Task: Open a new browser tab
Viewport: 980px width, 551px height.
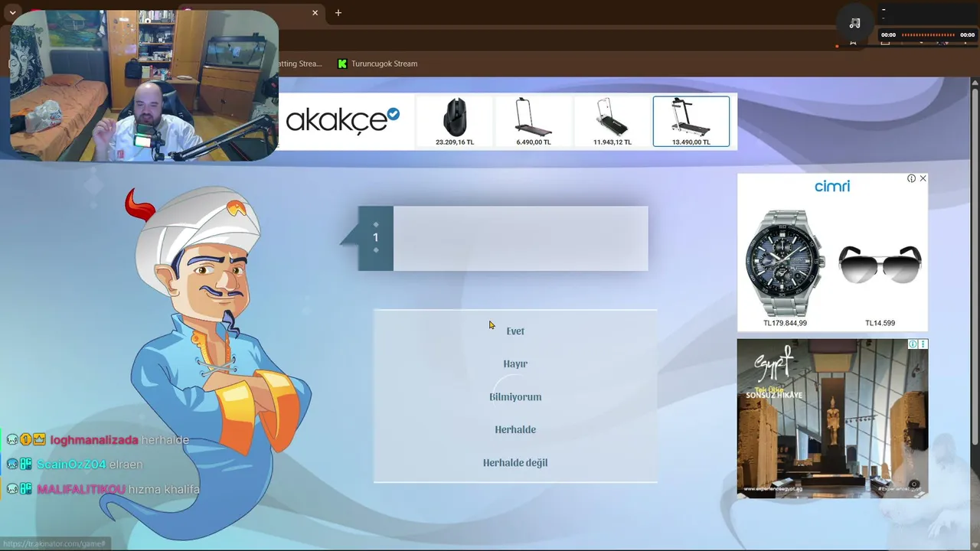Action: pos(338,13)
